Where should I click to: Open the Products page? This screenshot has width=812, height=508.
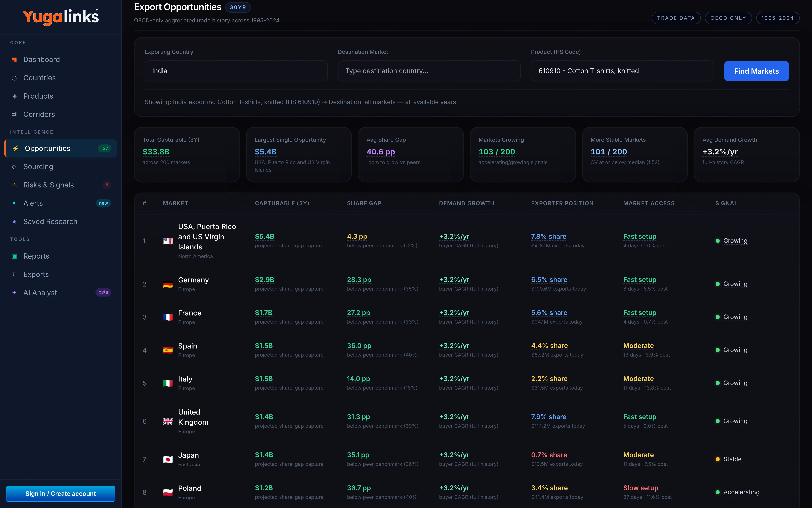pyautogui.click(x=61, y=96)
